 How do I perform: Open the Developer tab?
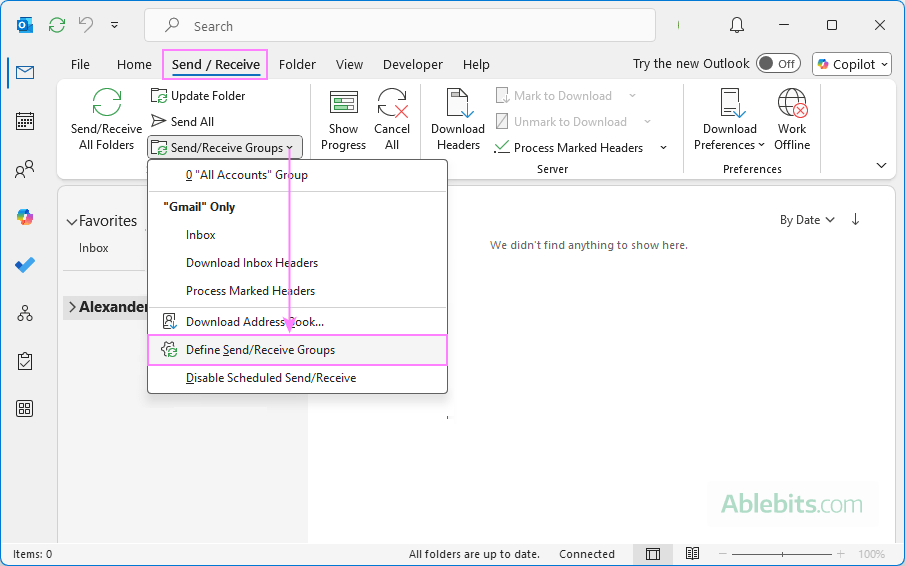pyautogui.click(x=413, y=65)
